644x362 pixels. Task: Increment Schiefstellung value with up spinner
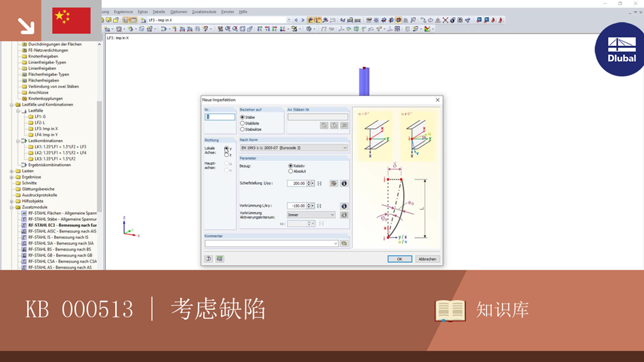(309, 182)
